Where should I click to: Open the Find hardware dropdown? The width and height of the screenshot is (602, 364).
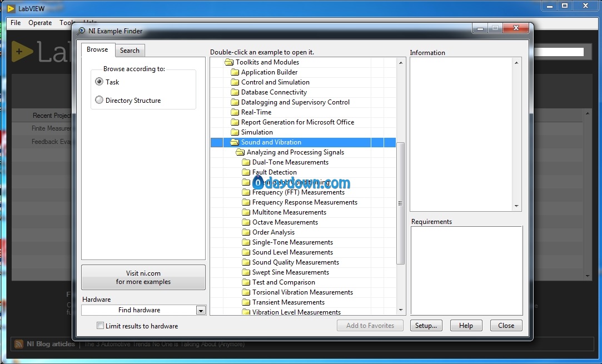[x=201, y=310]
